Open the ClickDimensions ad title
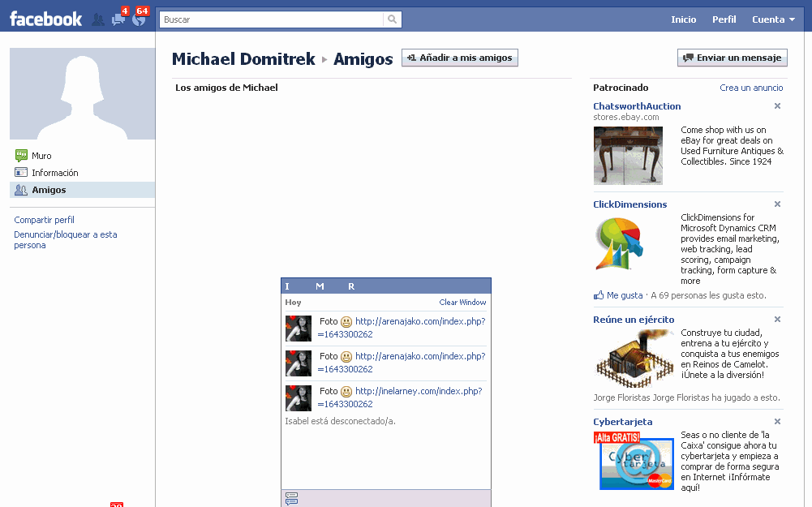This screenshot has width=812, height=507. pyautogui.click(x=630, y=204)
